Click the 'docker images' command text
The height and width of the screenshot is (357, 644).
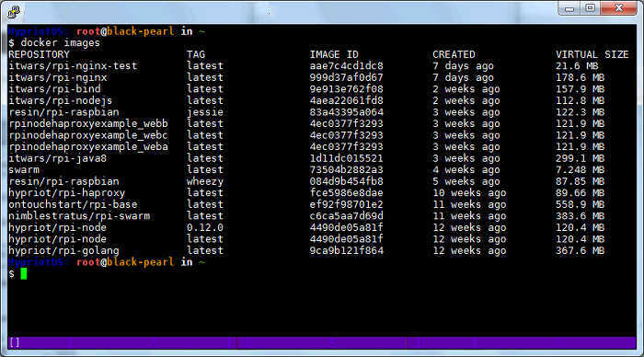pyautogui.click(x=60, y=42)
